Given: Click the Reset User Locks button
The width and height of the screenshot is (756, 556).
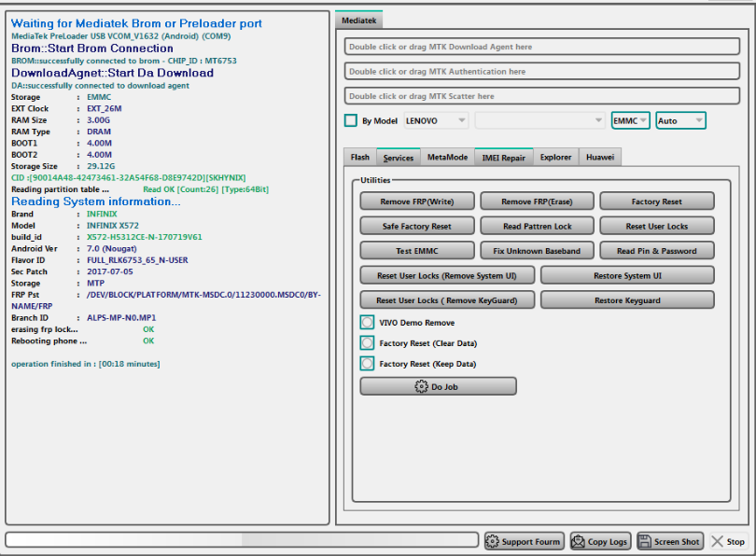Looking at the screenshot, I should pyautogui.click(x=657, y=226).
